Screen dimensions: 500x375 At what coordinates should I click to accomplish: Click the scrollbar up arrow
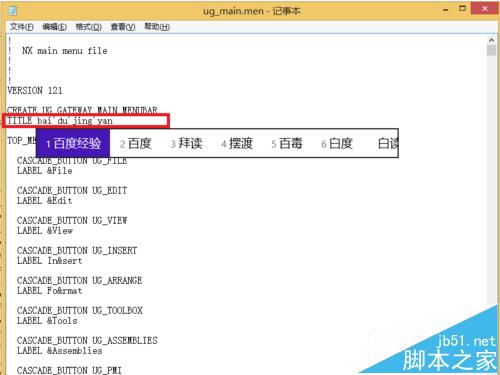coord(491,40)
